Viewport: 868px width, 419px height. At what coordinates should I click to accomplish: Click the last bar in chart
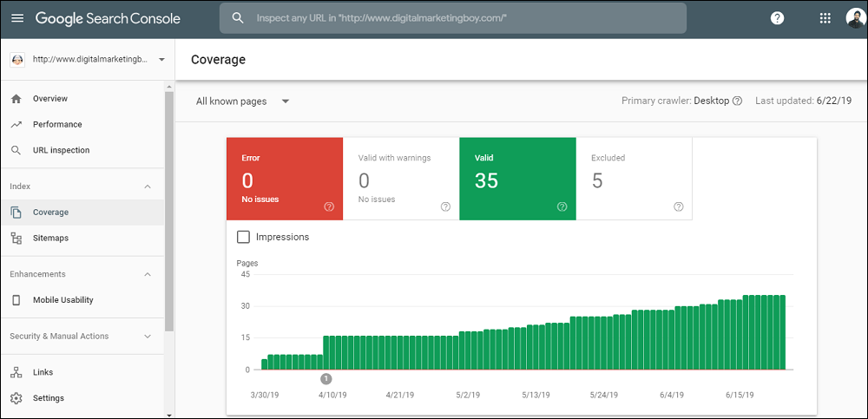coord(782,332)
